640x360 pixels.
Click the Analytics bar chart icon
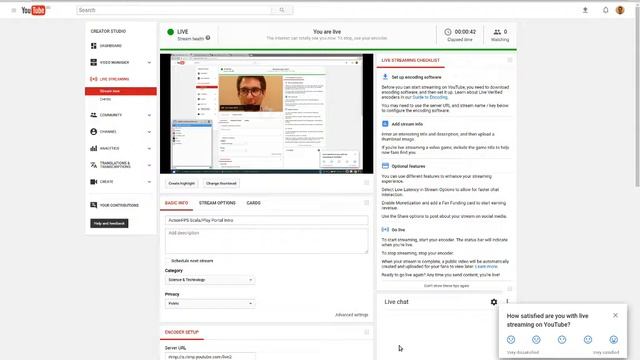coord(93,148)
